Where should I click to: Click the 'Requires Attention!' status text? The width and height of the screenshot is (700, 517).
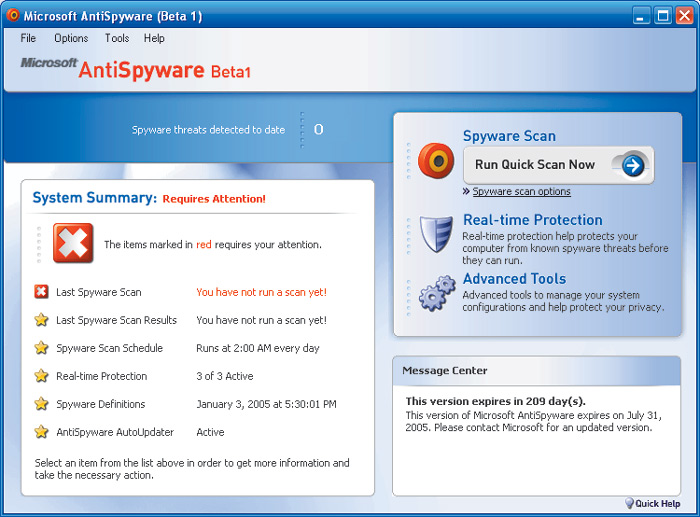tap(214, 199)
